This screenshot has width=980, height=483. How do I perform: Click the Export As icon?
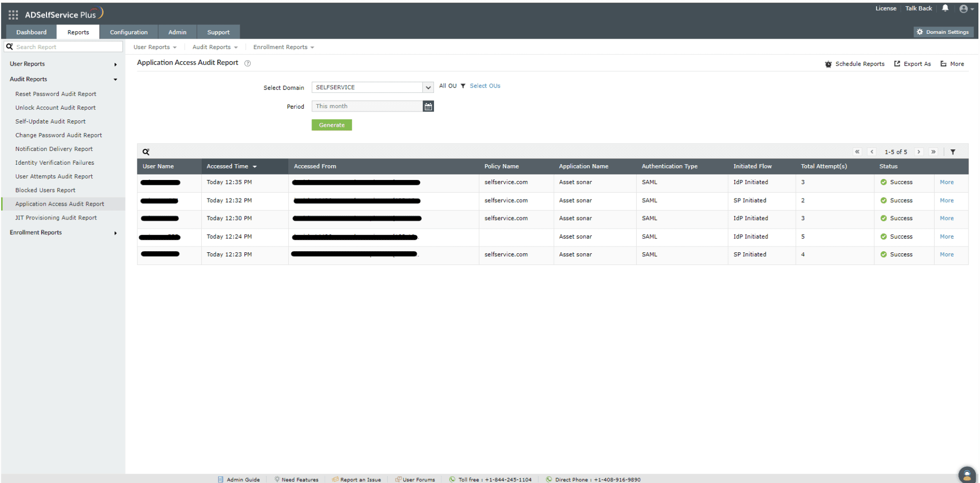click(897, 63)
